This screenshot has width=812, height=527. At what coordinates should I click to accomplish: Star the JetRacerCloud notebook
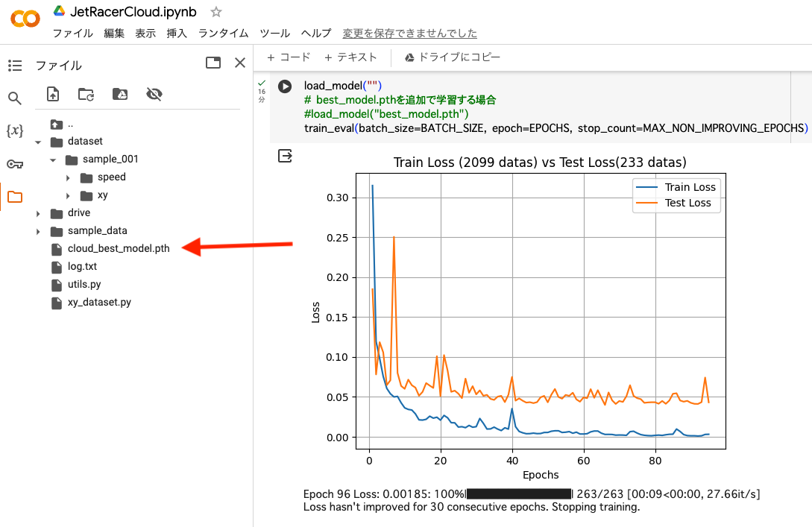216,12
